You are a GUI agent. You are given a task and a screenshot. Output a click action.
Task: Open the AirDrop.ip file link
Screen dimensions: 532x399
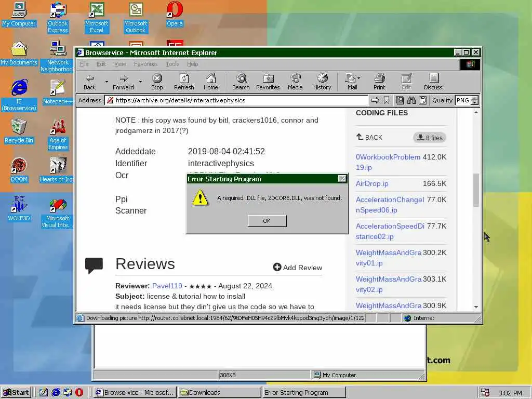click(x=372, y=183)
